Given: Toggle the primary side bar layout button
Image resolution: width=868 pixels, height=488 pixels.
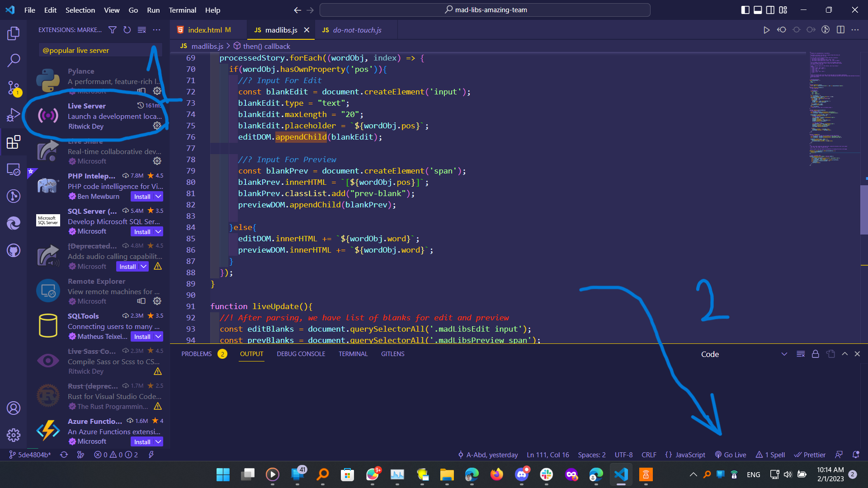Looking at the screenshot, I should point(745,10).
